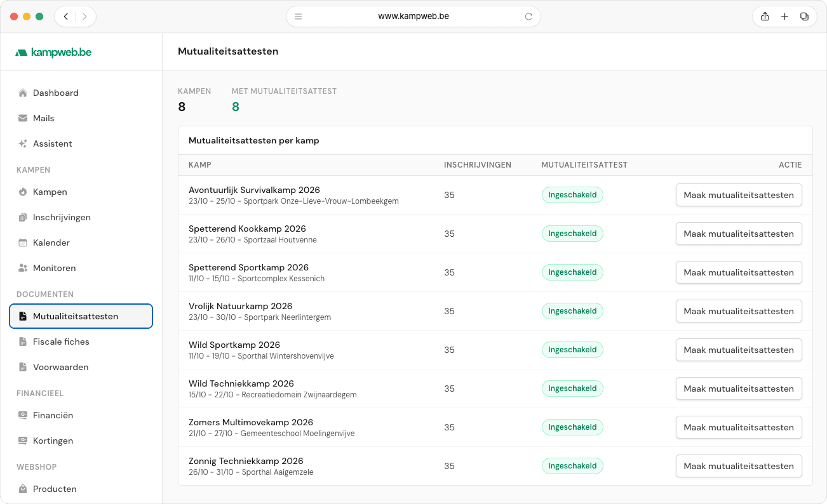Click the MUTUALITEITSATTEST column header
The height and width of the screenshot is (504, 827).
(x=584, y=165)
